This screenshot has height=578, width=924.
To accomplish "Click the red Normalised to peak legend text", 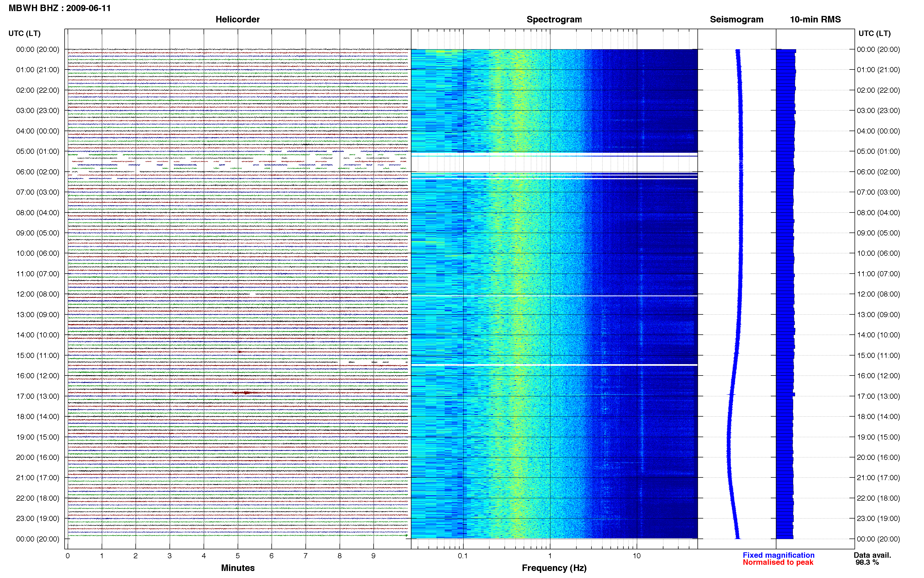I will coord(778,563).
